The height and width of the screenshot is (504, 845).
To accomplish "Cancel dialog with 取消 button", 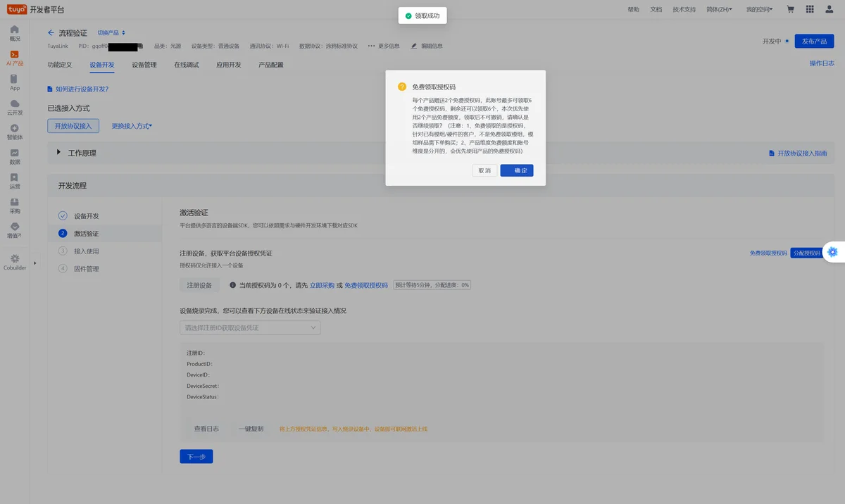I will pyautogui.click(x=484, y=170).
